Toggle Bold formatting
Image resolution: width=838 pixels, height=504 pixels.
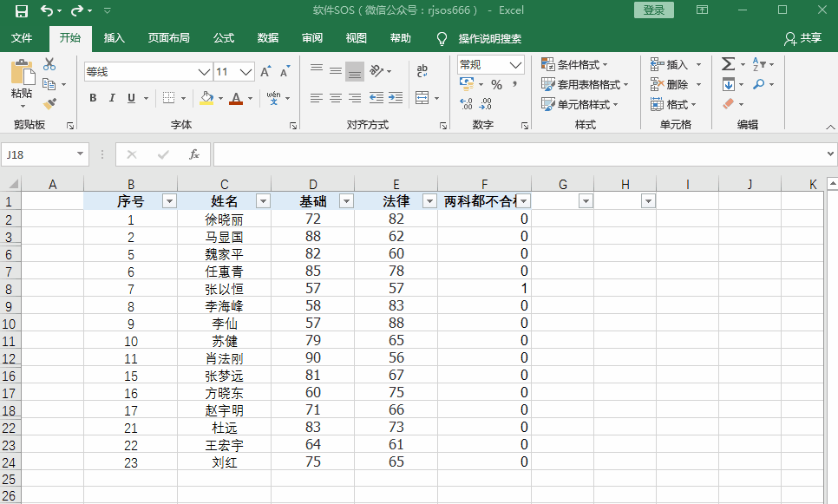coord(93,98)
